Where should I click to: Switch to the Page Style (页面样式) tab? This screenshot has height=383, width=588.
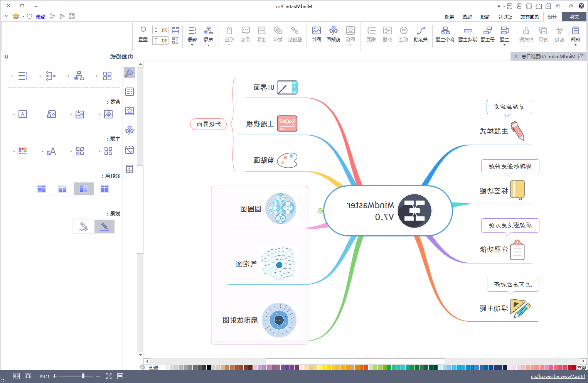tap(529, 17)
